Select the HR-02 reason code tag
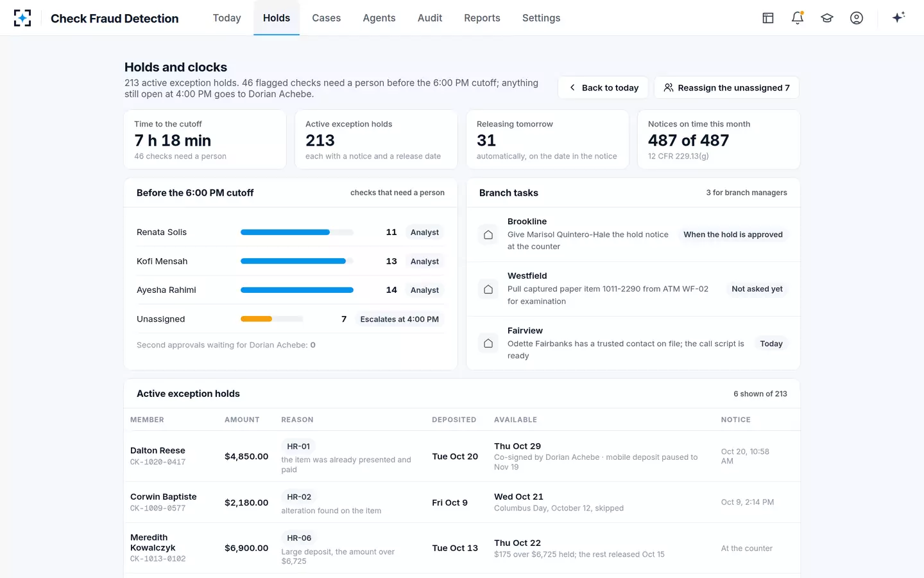 (x=299, y=497)
